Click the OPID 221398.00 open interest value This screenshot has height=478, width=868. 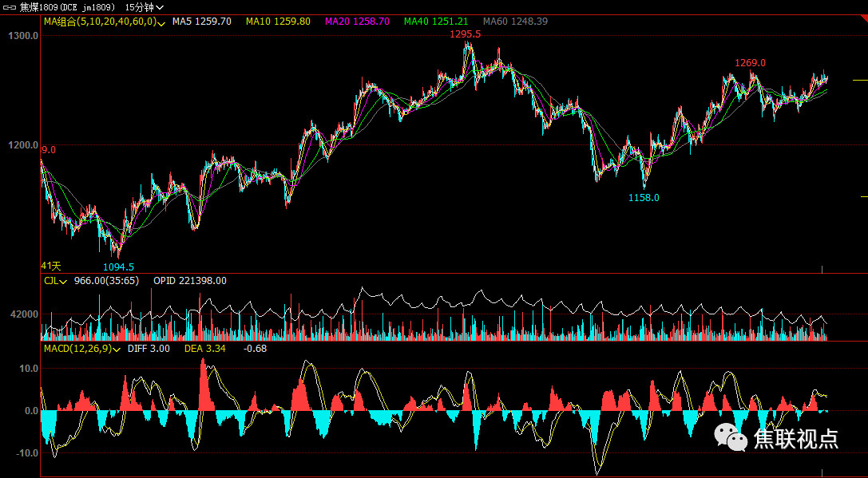[190, 281]
